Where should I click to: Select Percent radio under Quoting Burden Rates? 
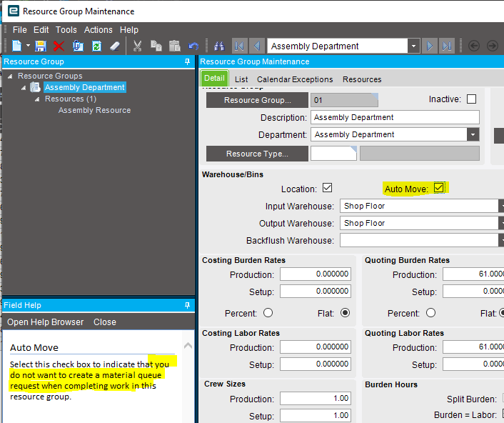click(430, 313)
